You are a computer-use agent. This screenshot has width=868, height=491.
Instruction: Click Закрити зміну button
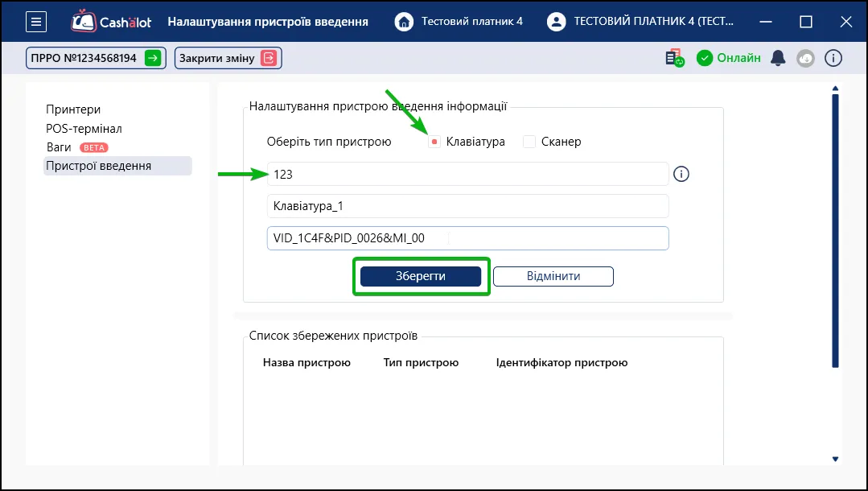[x=228, y=58]
